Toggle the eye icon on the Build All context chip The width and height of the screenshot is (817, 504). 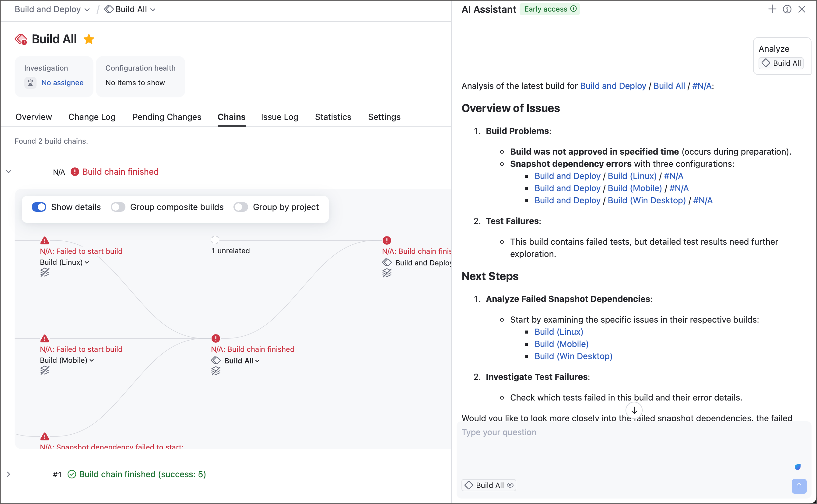510,485
